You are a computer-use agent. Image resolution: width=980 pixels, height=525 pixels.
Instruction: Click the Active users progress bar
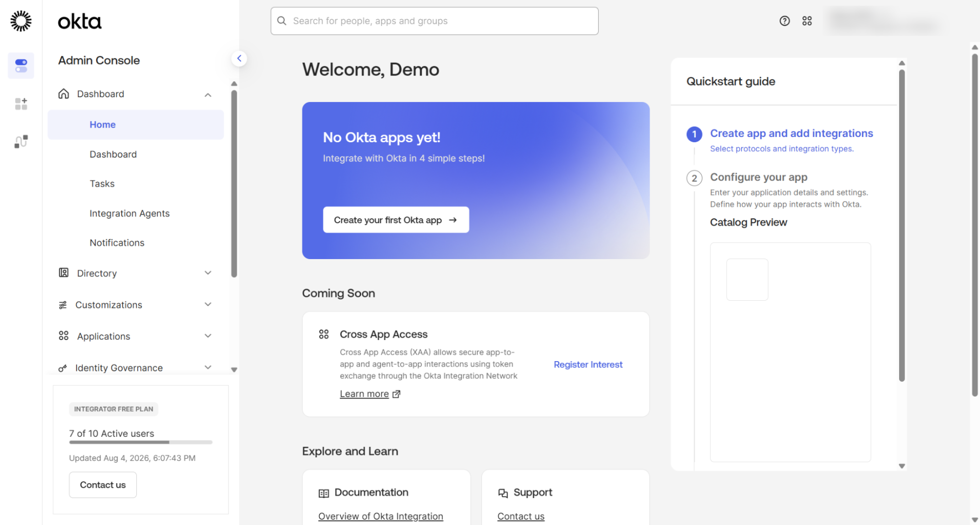141,442
